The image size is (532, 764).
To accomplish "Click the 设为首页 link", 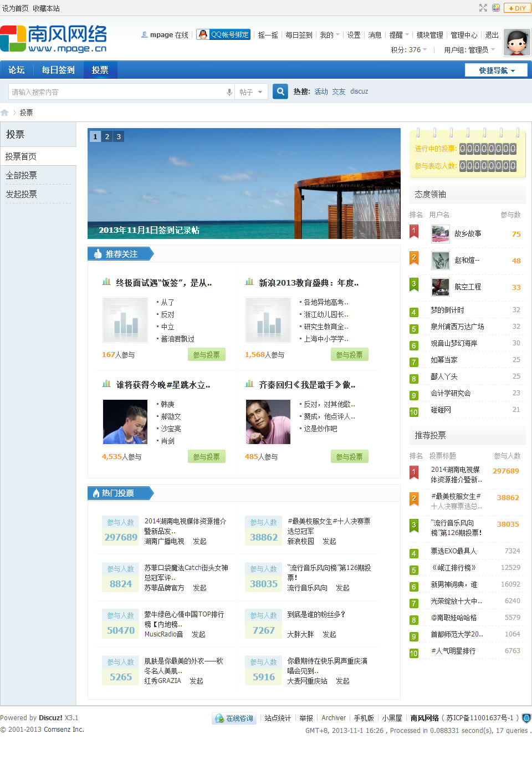I will (15, 8).
